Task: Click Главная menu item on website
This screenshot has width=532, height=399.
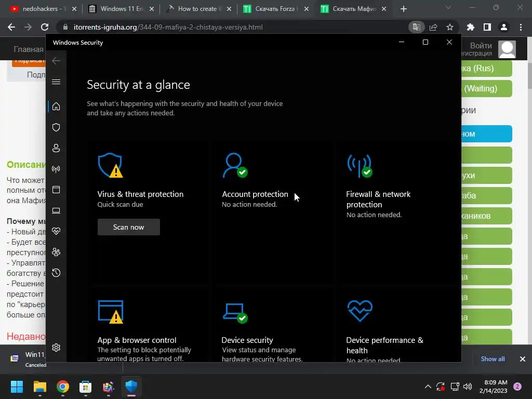Action: pyautogui.click(x=29, y=49)
